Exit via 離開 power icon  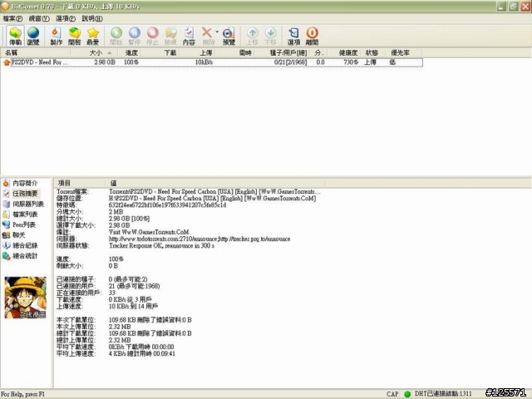coord(313,36)
